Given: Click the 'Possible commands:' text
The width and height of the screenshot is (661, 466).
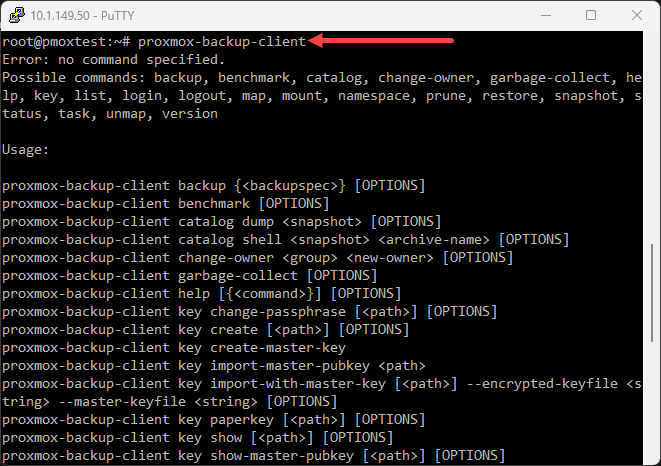Looking at the screenshot, I should click(x=73, y=78).
